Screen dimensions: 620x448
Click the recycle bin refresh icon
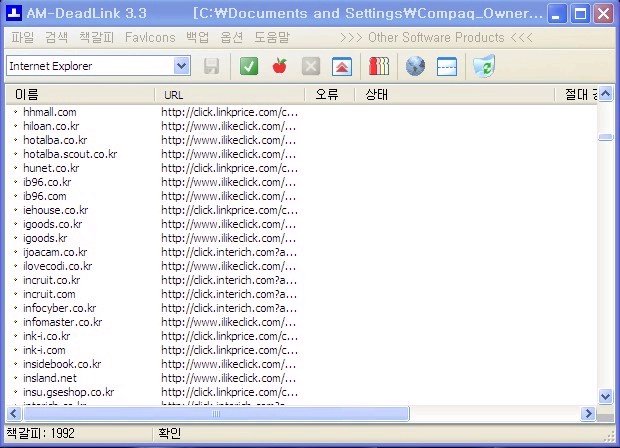coord(484,66)
